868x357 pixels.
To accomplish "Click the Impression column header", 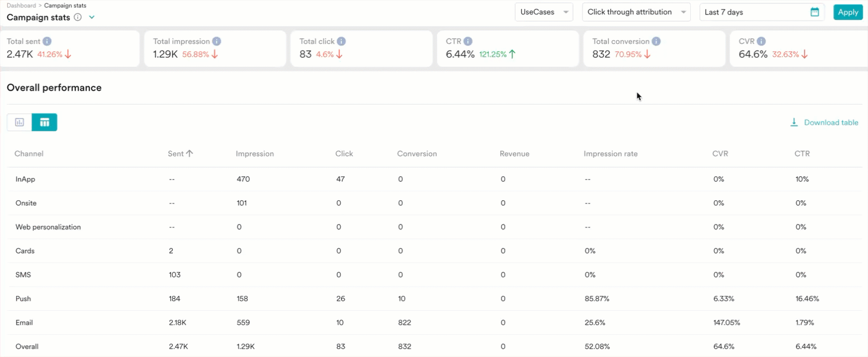I will coord(255,153).
